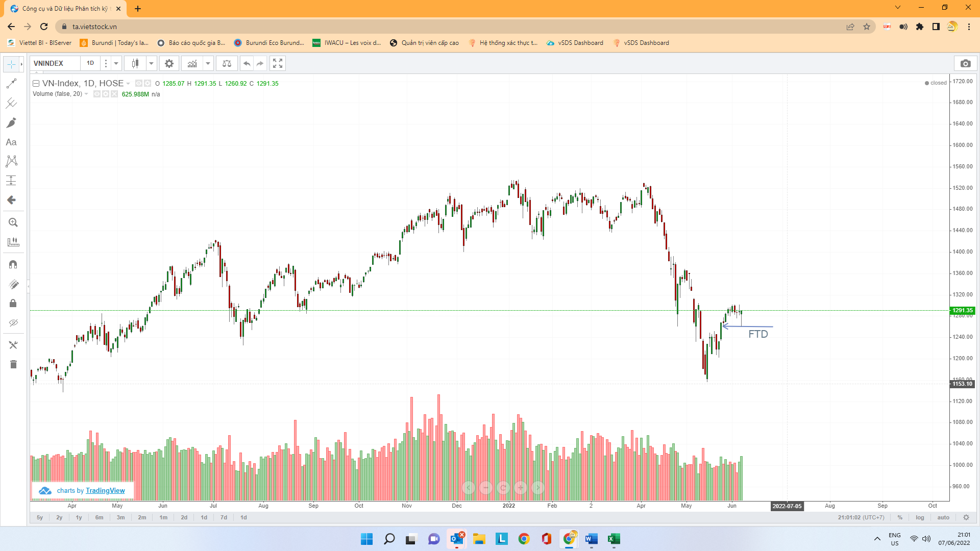Open the patterns drawing tool
The width and height of the screenshot is (980, 551).
point(11,161)
